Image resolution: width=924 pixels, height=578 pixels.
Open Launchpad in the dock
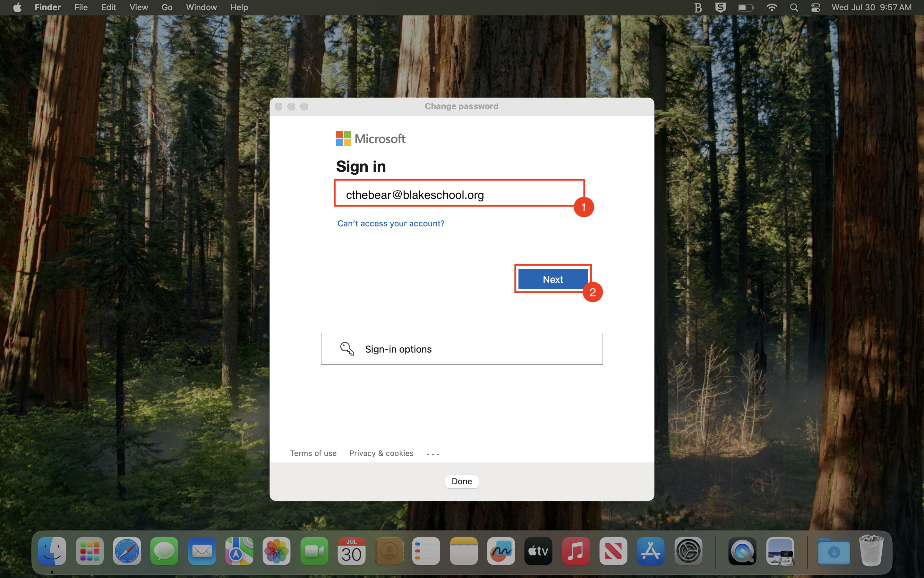pos(90,551)
